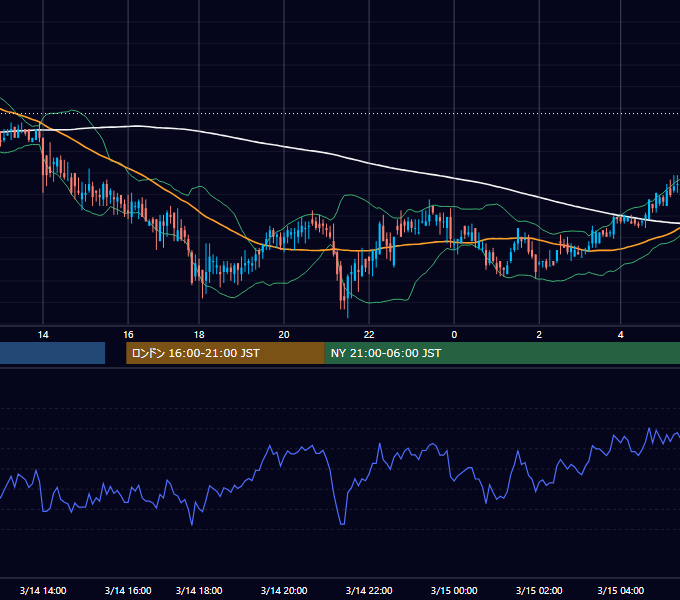Click the 0 hour label on price chart axis

[x=454, y=335]
